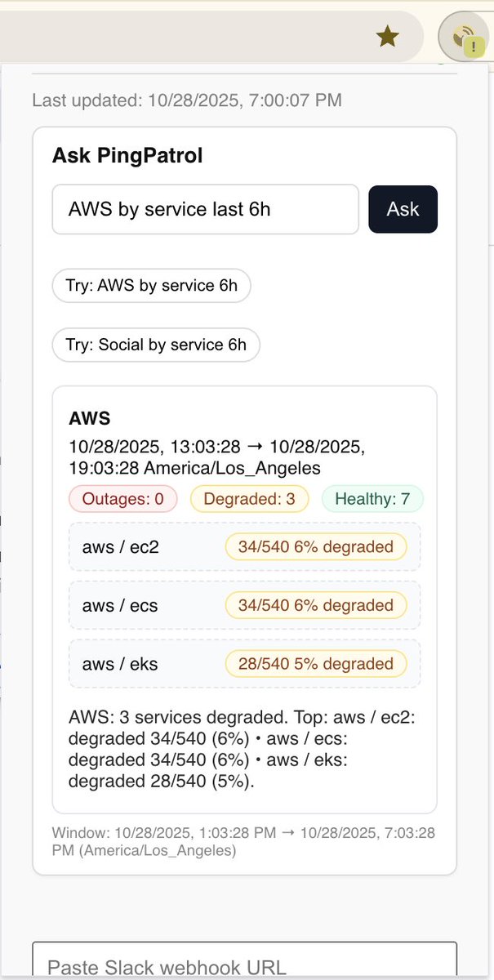Click the 34/540 6% degraded pill for ec2
Screen dimensions: 494x980
point(316,546)
